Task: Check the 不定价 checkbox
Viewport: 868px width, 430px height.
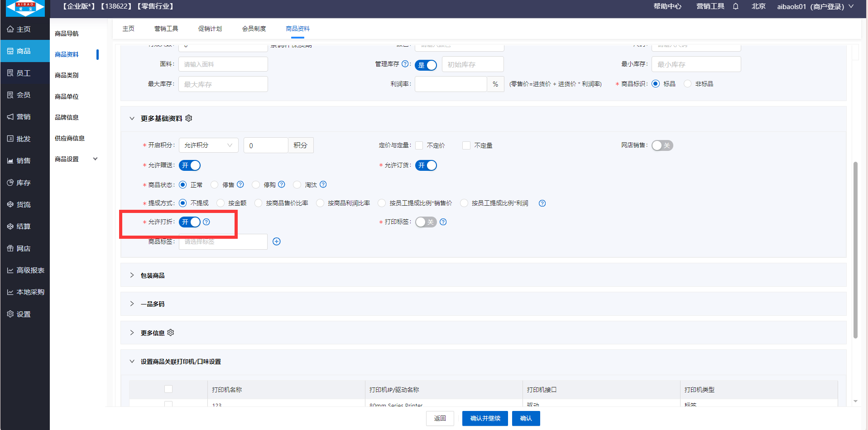Action: 419,145
